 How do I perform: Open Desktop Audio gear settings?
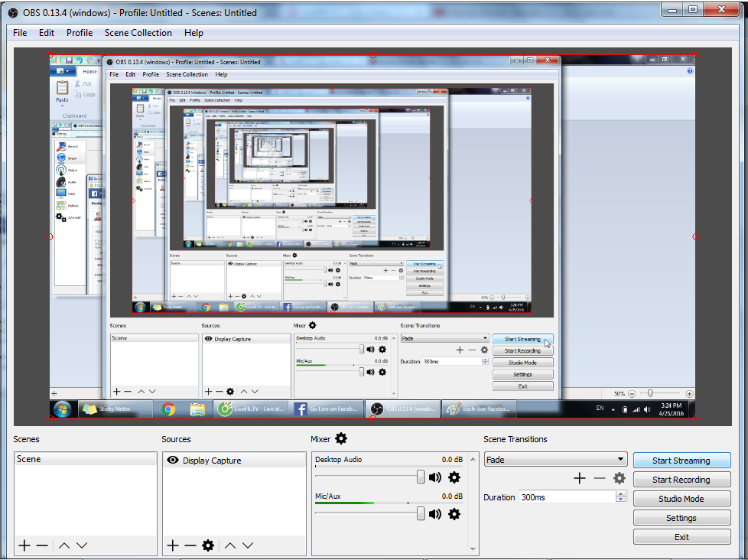(x=454, y=477)
